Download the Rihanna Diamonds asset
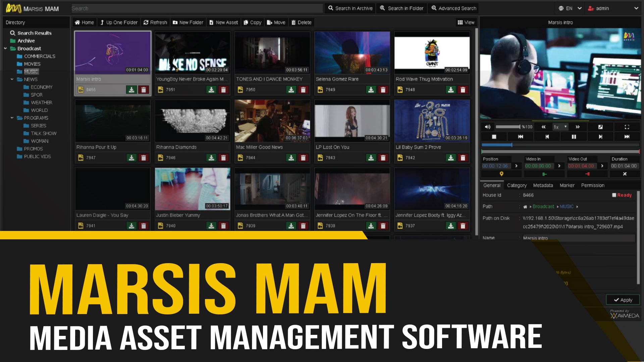The height and width of the screenshot is (362, 644). (x=211, y=158)
